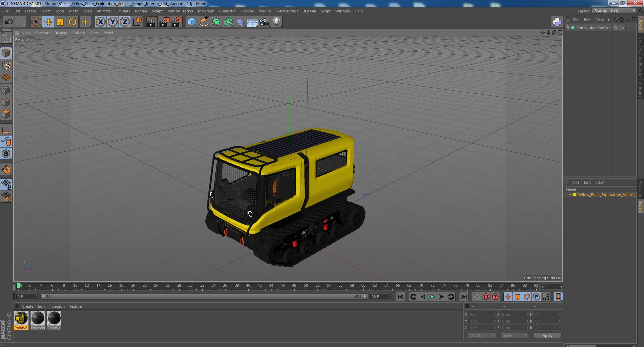The width and height of the screenshot is (644, 347).
Task: Click Record Active Objects button
Action: 476,297
